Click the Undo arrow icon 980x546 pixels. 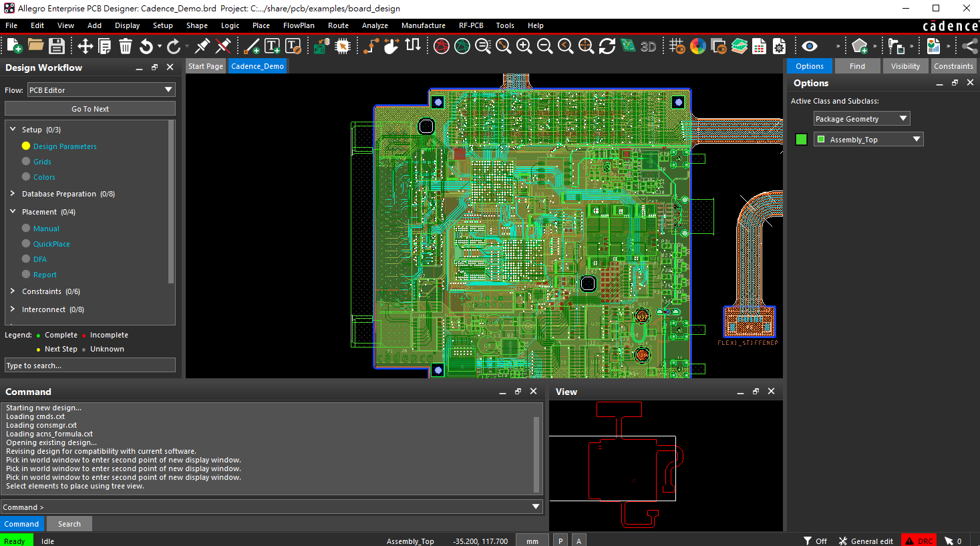[146, 45]
